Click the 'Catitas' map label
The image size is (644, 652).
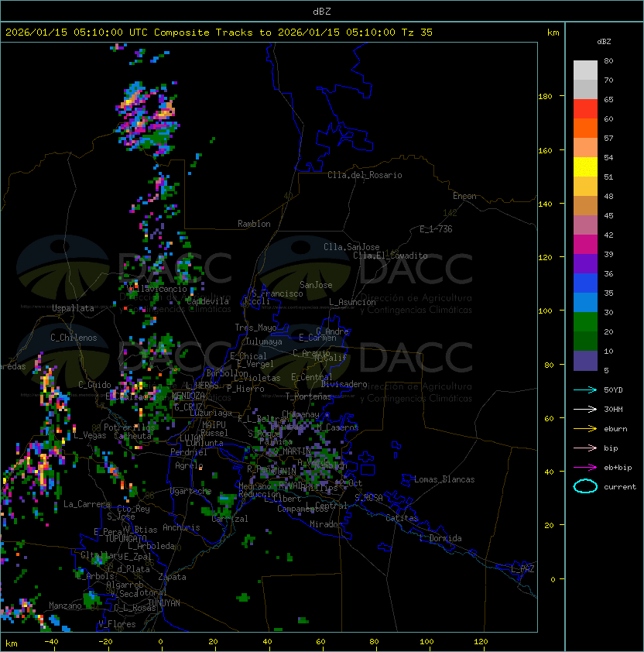[402, 518]
